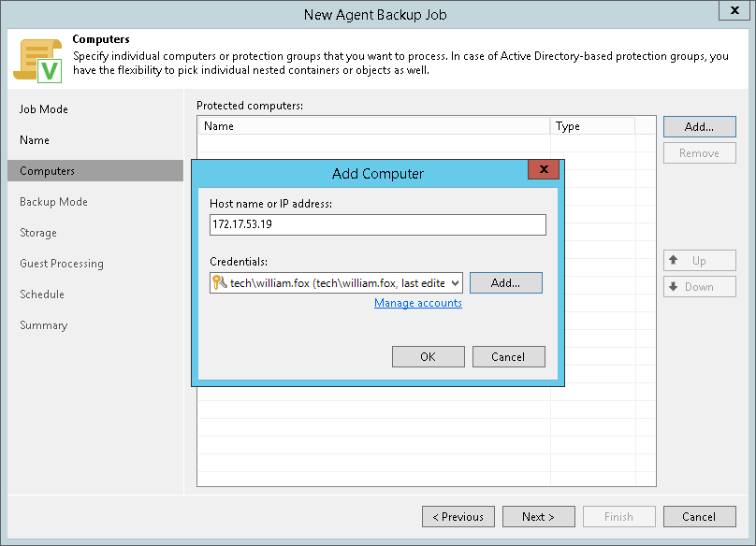The image size is (756, 546).
Task: Click the key icon in Credentials field
Action: click(219, 283)
